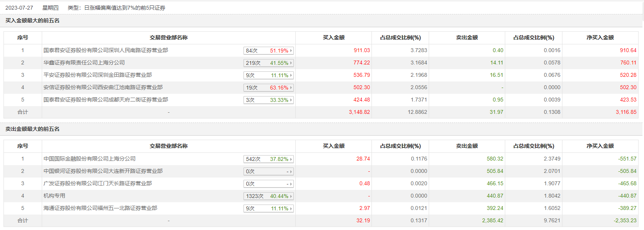
Task: Expand the 542次 37.82% stats box
Action: (x=269, y=159)
